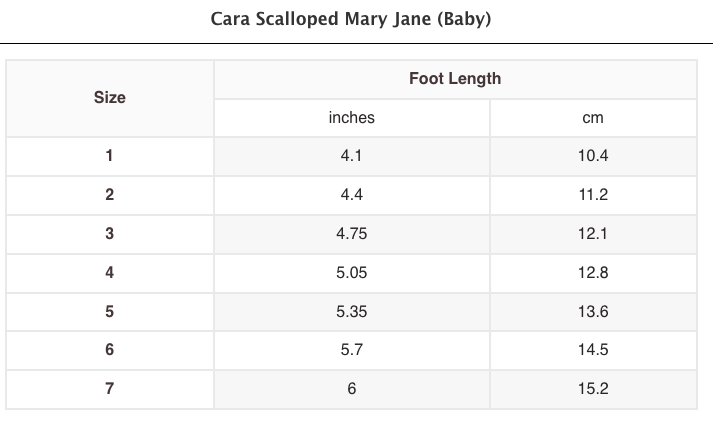Click the Foot Length header cell
The height and width of the screenshot is (423, 713).
(455, 78)
